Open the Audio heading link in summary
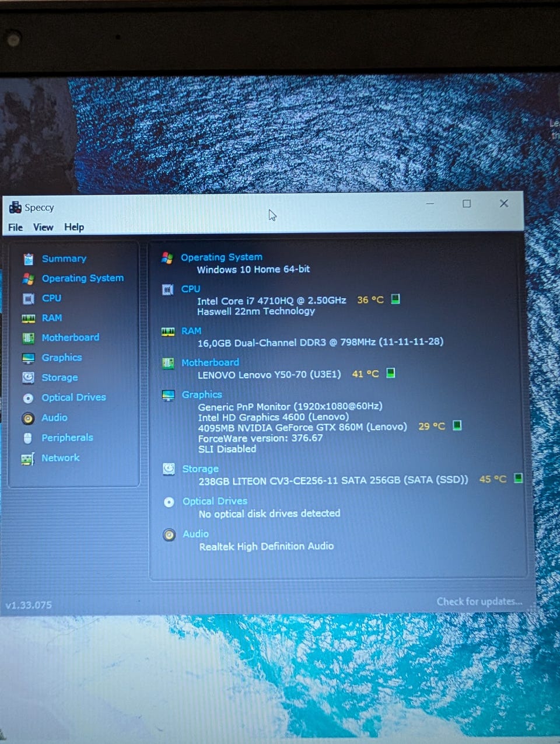The width and height of the screenshot is (560, 744). [195, 534]
